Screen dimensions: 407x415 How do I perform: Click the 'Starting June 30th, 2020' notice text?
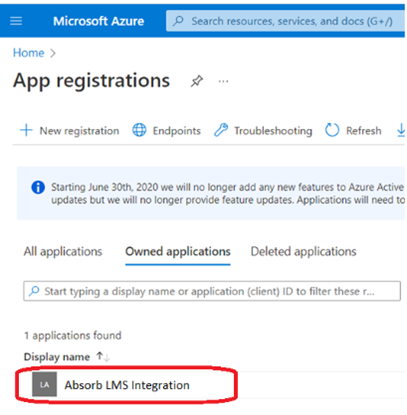228,193
